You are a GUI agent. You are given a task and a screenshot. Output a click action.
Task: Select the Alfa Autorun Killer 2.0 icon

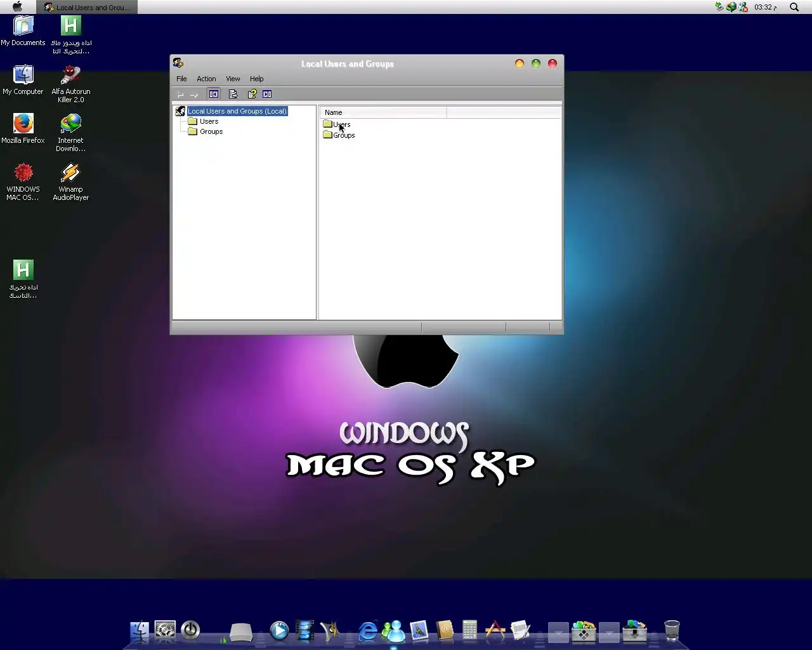[x=70, y=83]
